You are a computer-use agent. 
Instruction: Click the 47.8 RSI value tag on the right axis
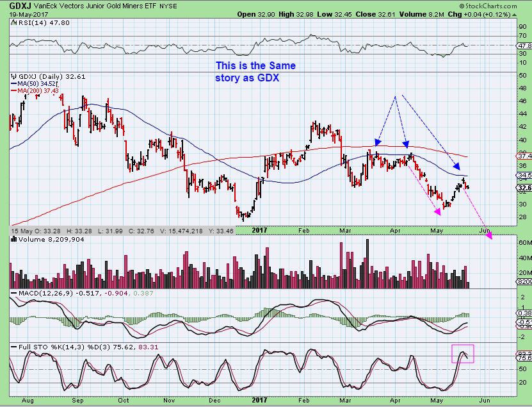click(524, 46)
